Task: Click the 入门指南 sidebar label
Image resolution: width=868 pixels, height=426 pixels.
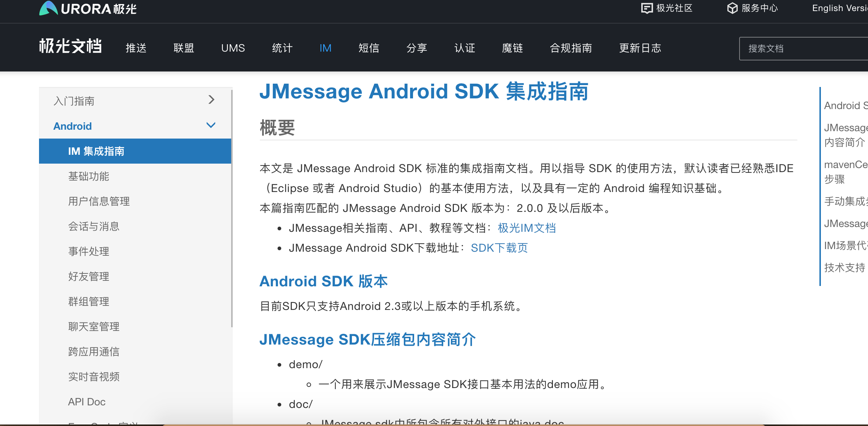Action: coord(74,101)
